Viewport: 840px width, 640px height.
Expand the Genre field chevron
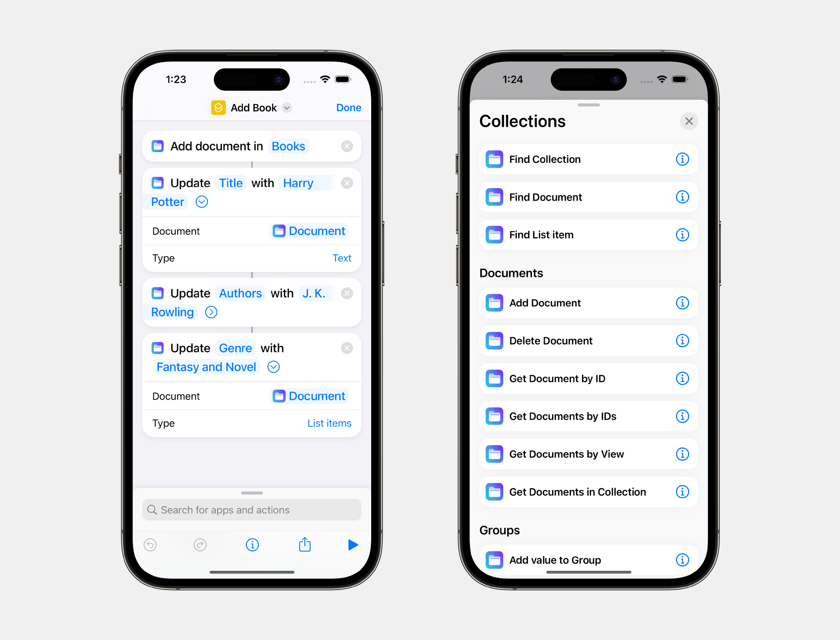[x=273, y=367]
